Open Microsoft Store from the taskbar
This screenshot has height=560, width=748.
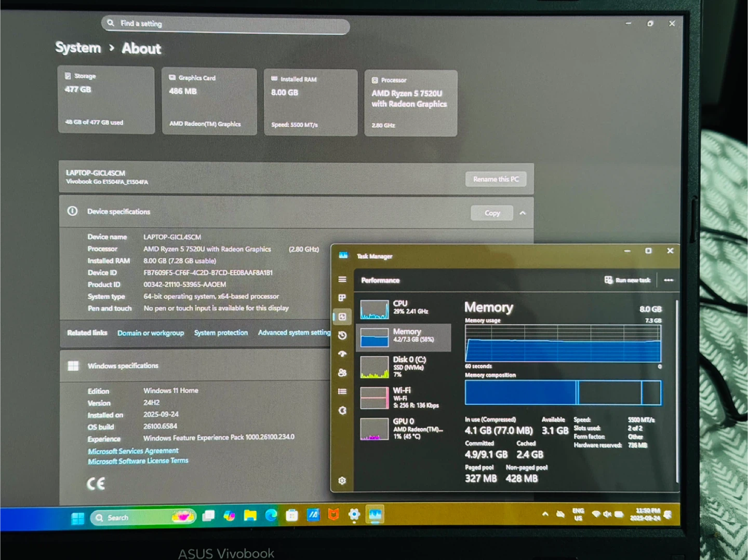click(x=292, y=515)
